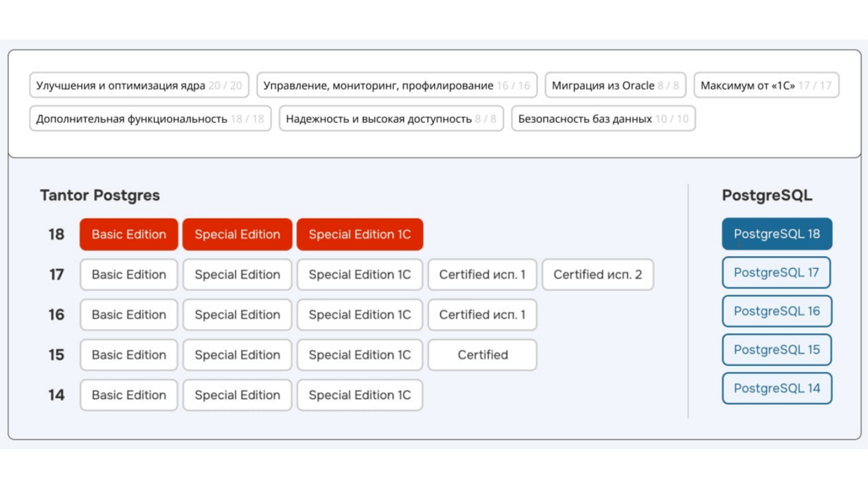Click the 'Максимум от «1С»' filter chip
868x490 pixels.
[766, 85]
